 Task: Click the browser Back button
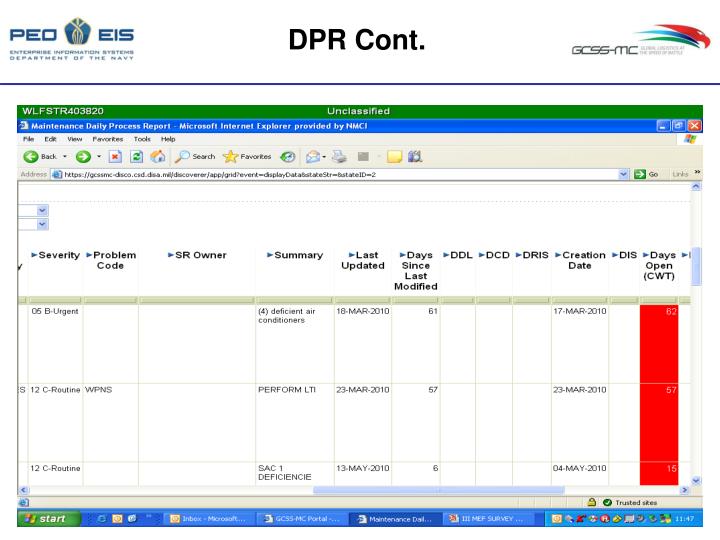click(38, 158)
